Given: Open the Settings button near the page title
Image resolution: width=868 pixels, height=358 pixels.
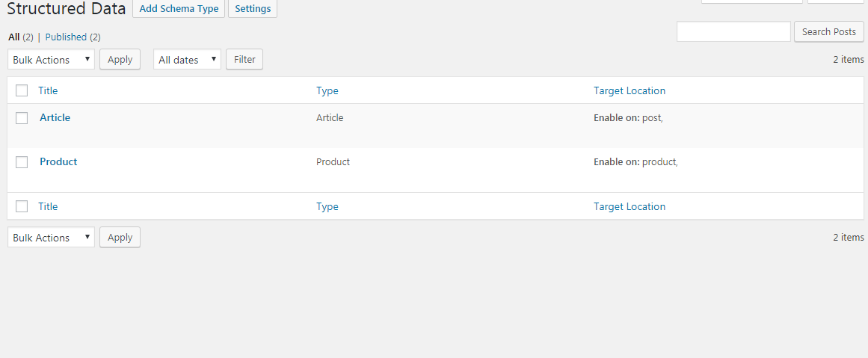Looking at the screenshot, I should tap(253, 9).
